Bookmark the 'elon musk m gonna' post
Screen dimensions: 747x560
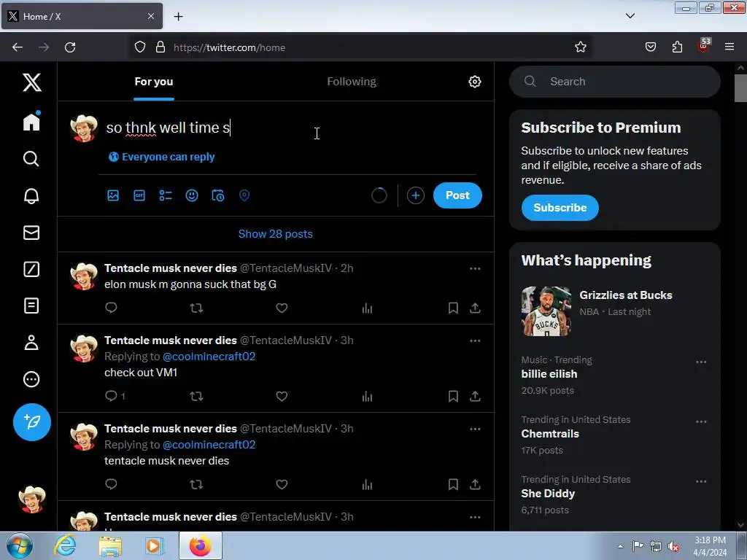click(452, 308)
